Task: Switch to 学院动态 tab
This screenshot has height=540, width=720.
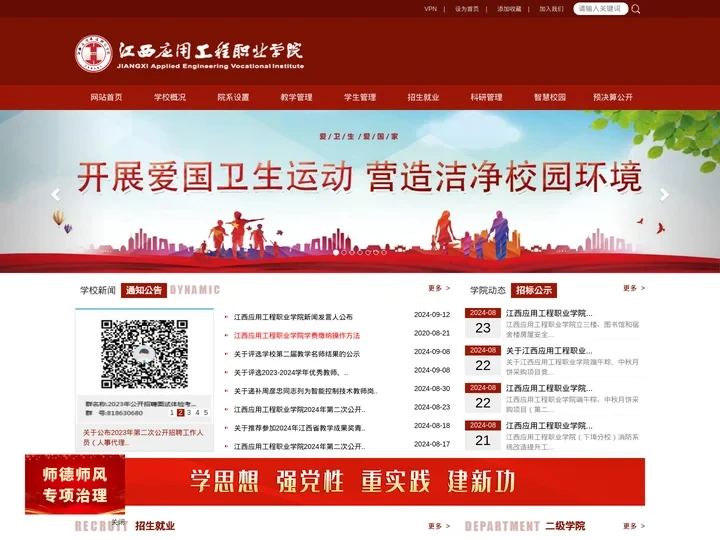Action: (x=488, y=290)
